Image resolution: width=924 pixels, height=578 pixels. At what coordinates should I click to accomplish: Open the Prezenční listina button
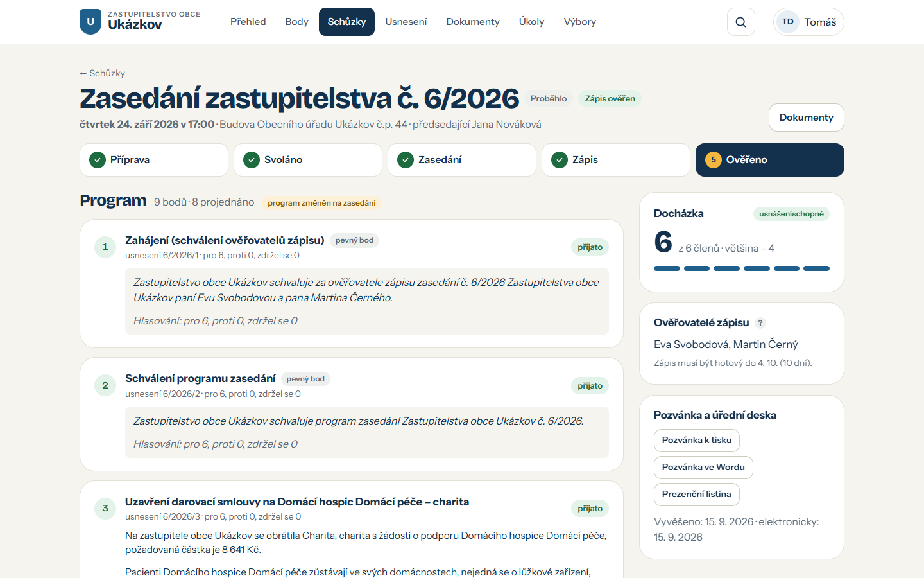pyautogui.click(x=697, y=495)
